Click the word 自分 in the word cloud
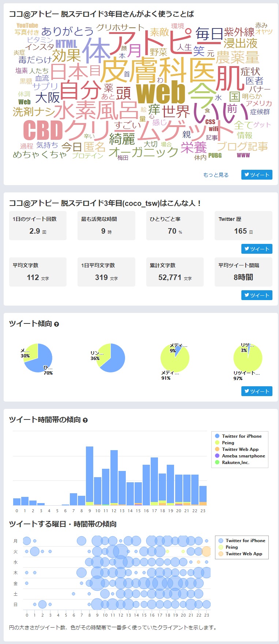The width and height of the screenshot is (279, 644). pos(80,90)
